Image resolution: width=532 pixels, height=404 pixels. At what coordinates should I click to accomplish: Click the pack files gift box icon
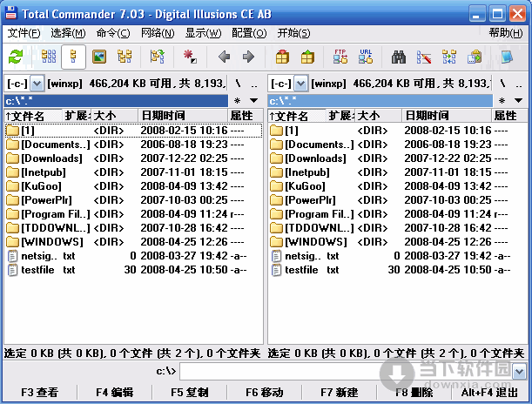tap(282, 57)
